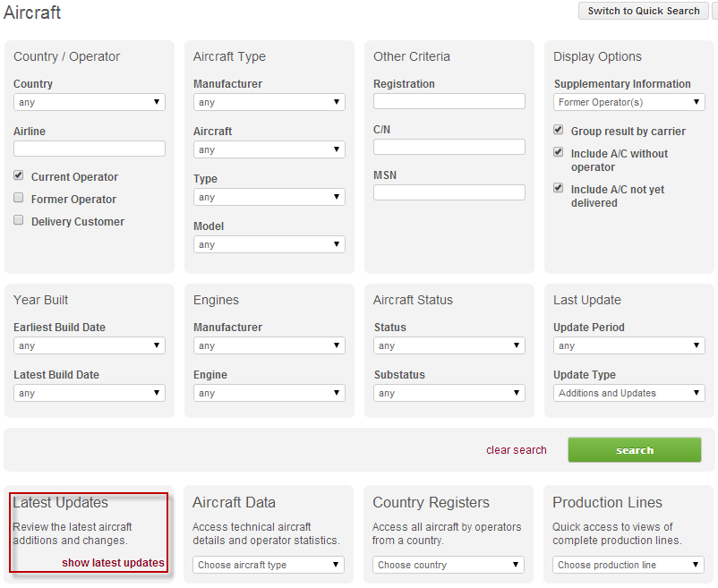The width and height of the screenshot is (718, 588).
Task: Click the Switch to Quick Search button
Action: pos(643,11)
